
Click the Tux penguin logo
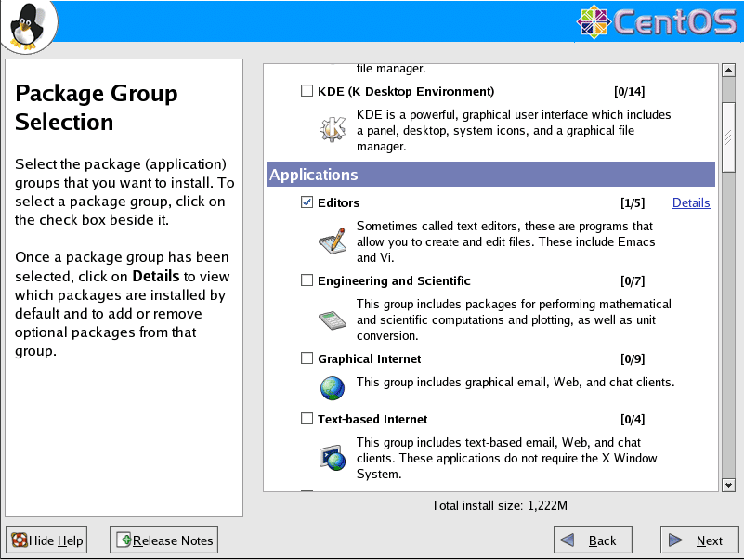pos(29,25)
